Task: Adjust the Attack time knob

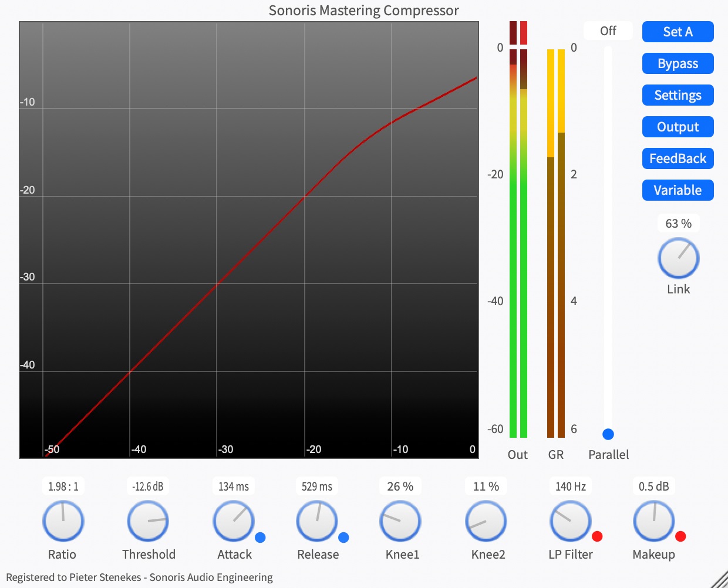Action: click(x=233, y=521)
